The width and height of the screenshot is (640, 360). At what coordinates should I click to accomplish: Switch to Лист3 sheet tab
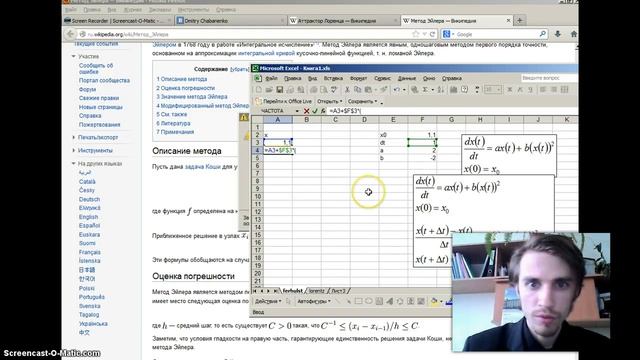(x=338, y=291)
